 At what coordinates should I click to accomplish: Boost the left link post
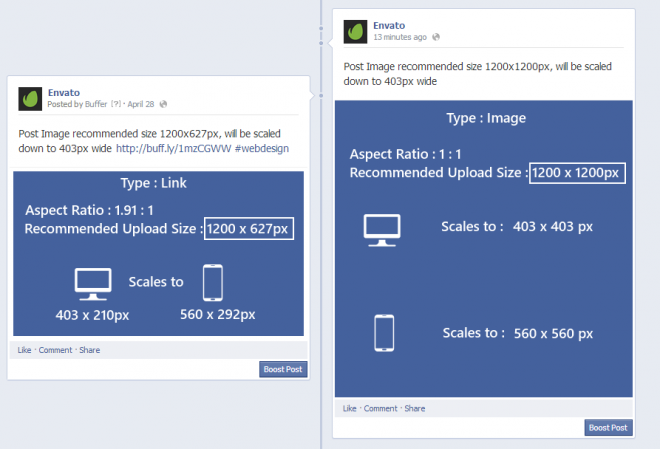click(283, 369)
